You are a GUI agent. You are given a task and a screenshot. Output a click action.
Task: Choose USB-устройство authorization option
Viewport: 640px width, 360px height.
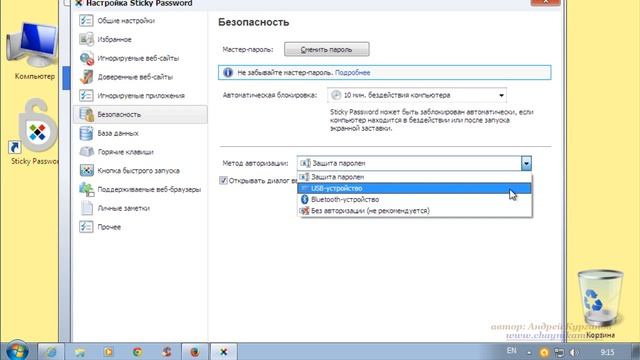pos(414,188)
